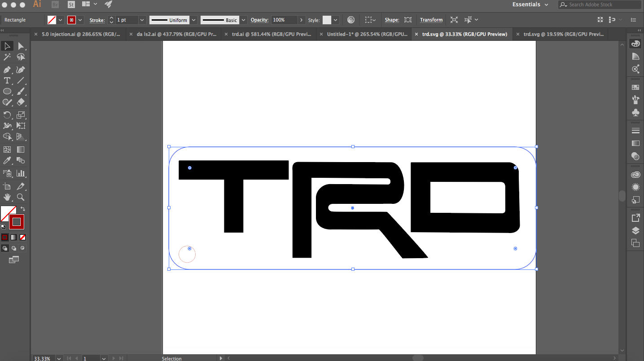
Task: Select the Shape Builder tool
Action: tap(7, 136)
